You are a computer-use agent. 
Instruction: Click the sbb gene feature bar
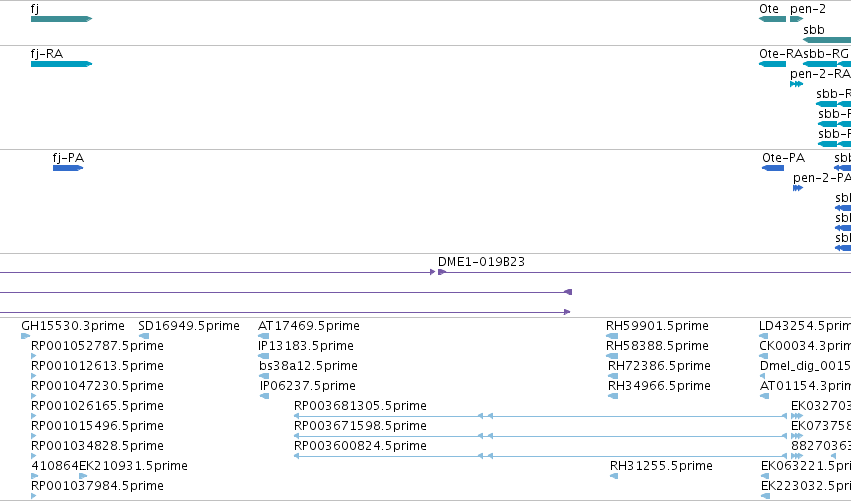tap(827, 40)
